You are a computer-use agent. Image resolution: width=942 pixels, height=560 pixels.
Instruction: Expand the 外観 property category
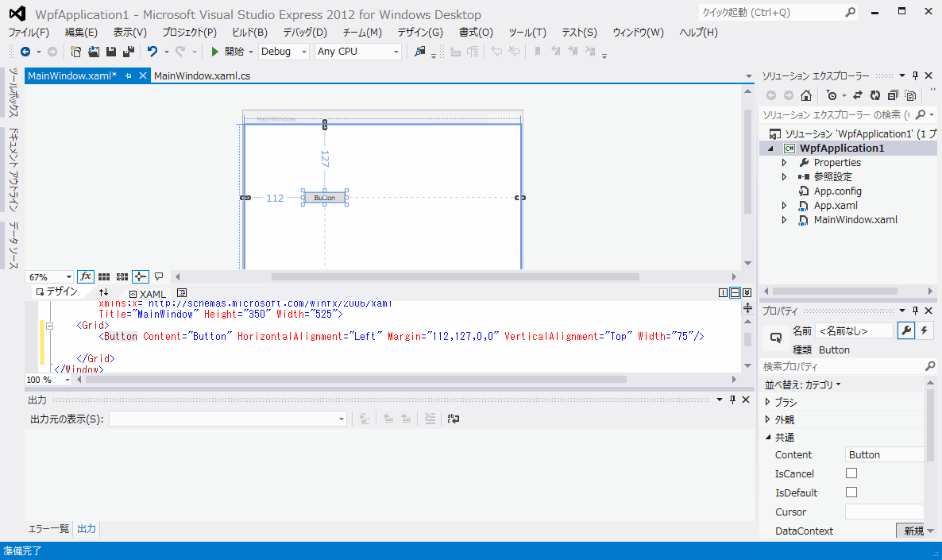(768, 419)
